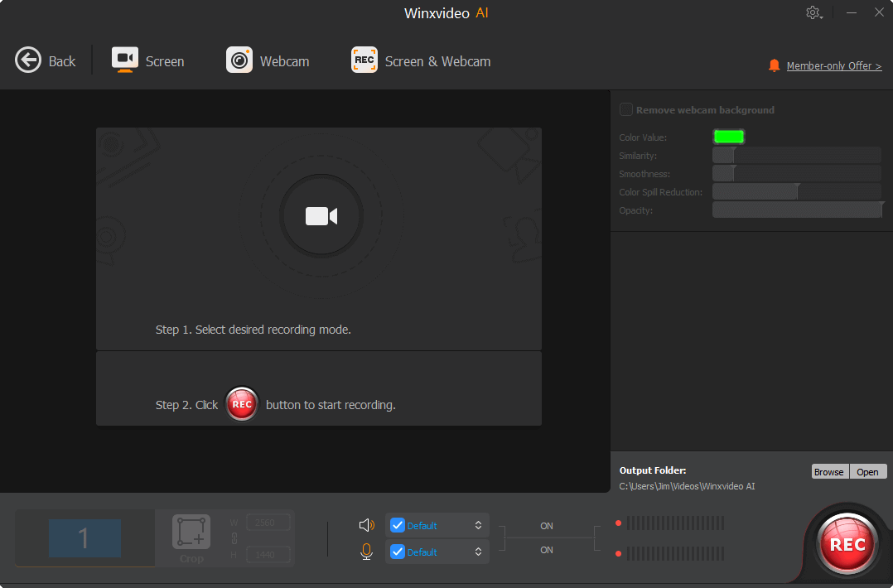893x588 pixels.
Task: Click the Crop region icon
Action: point(191,532)
